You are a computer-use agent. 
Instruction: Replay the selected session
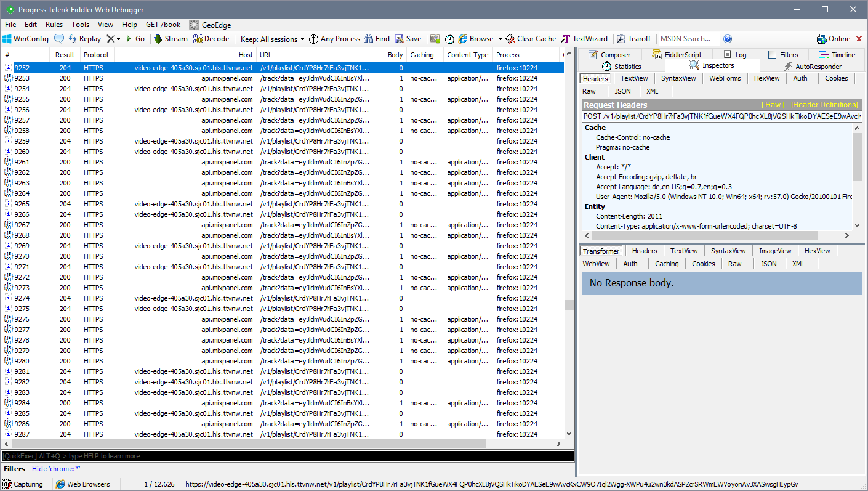coord(84,39)
